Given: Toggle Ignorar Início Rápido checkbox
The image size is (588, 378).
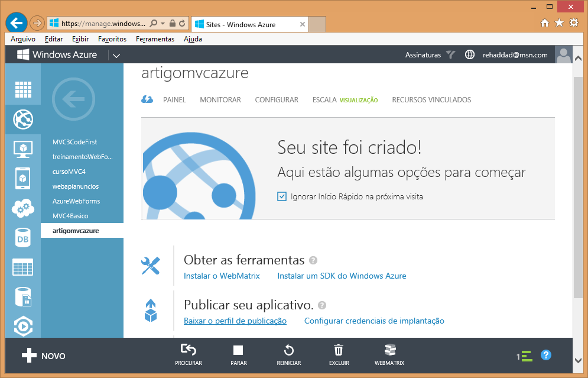Looking at the screenshot, I should tap(282, 196).
